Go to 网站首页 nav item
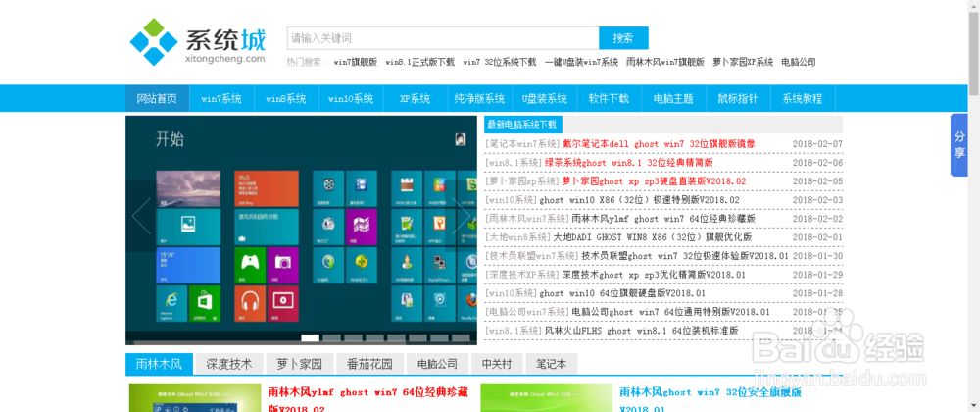Viewport: 980px width, 412px height. point(158,98)
